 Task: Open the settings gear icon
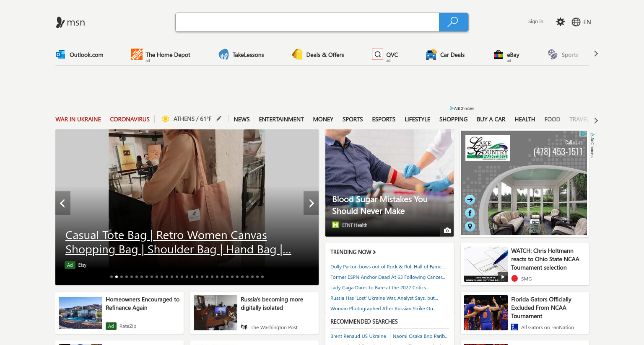(560, 22)
